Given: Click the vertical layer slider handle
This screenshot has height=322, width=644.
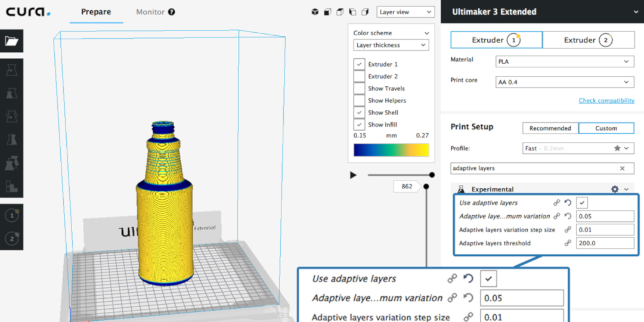Looking at the screenshot, I should point(426,187).
